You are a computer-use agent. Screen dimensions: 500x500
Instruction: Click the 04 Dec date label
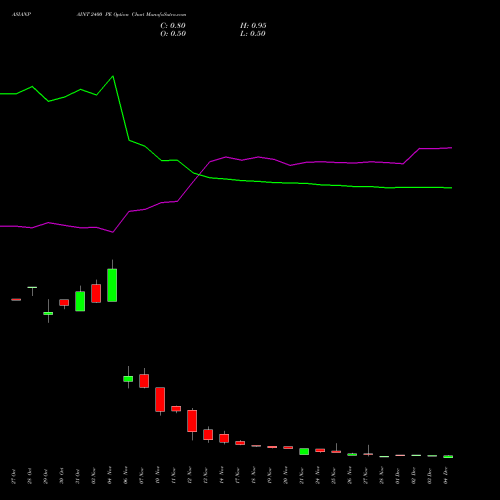(446, 476)
